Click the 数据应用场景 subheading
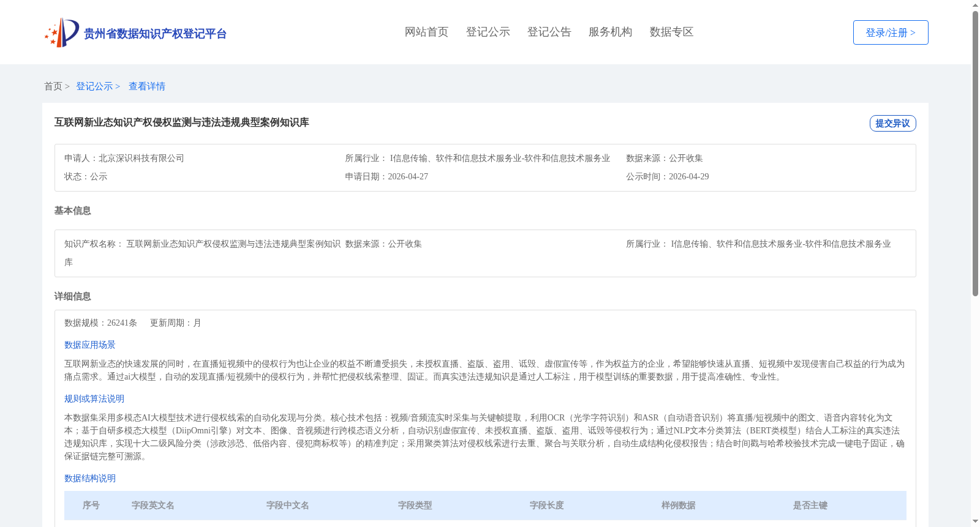Viewport: 980px width, 527px height. 90,345
